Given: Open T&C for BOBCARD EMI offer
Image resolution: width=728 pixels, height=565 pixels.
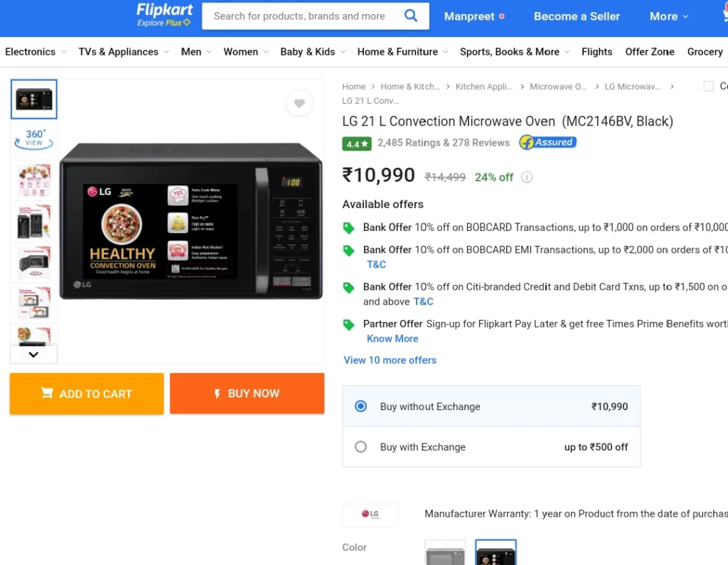Looking at the screenshot, I should point(376,264).
